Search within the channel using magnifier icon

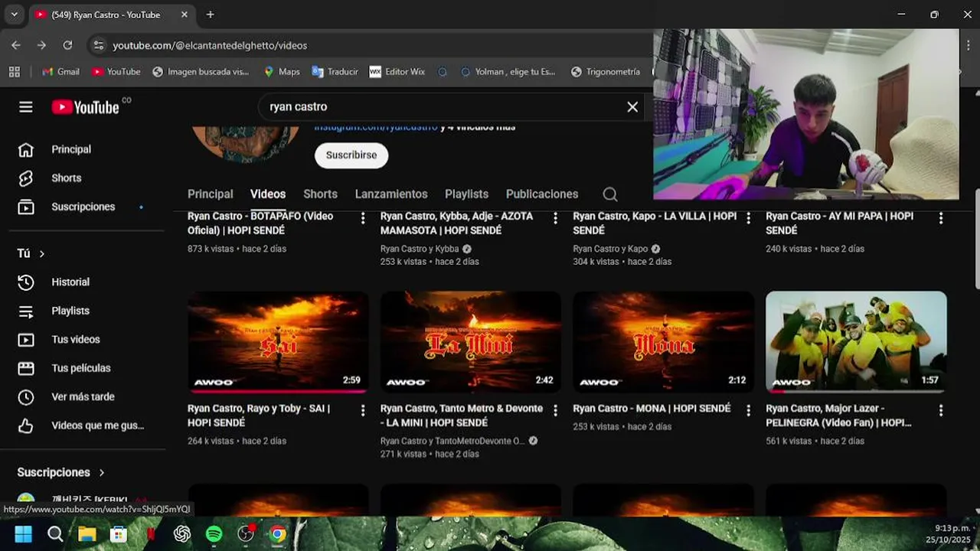pos(610,194)
